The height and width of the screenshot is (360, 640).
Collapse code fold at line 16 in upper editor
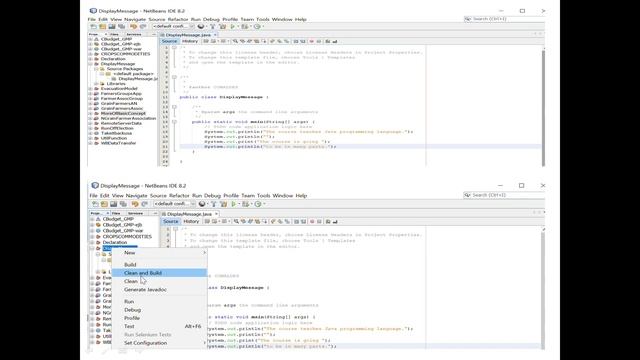pos(174,122)
